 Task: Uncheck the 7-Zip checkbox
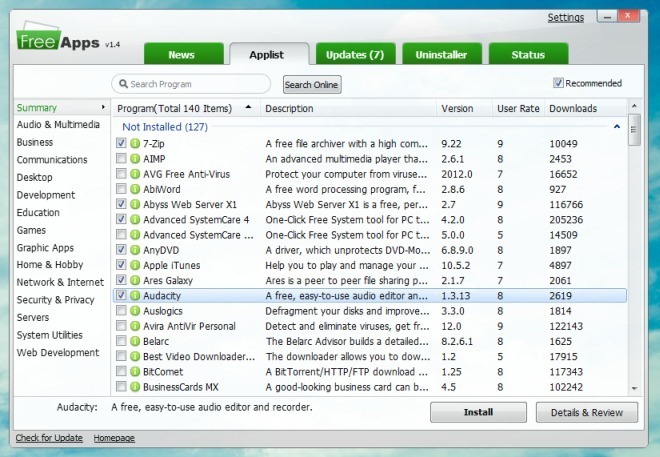pyautogui.click(x=121, y=143)
